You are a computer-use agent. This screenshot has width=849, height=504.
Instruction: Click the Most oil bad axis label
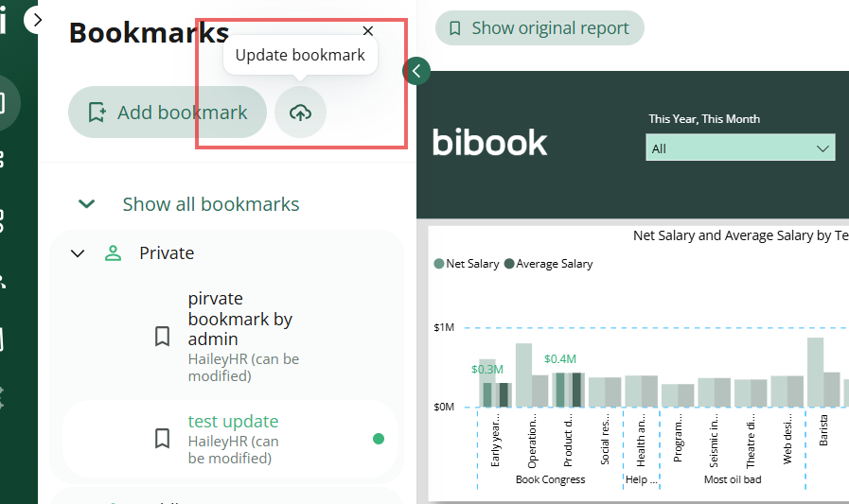point(733,479)
